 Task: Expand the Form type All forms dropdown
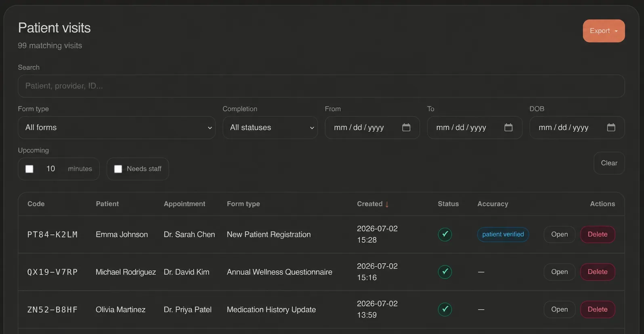(117, 128)
